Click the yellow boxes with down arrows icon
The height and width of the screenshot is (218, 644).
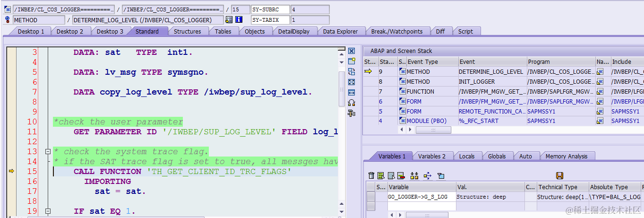coord(414,175)
